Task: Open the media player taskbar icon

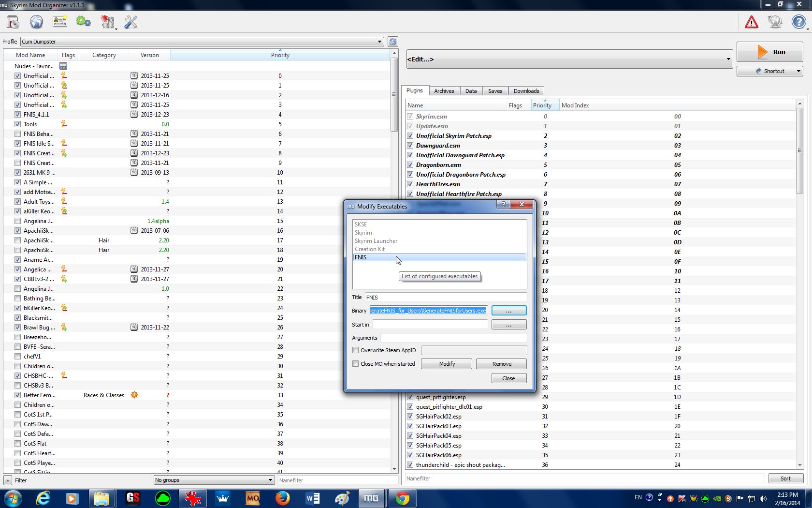Action: tap(72, 498)
